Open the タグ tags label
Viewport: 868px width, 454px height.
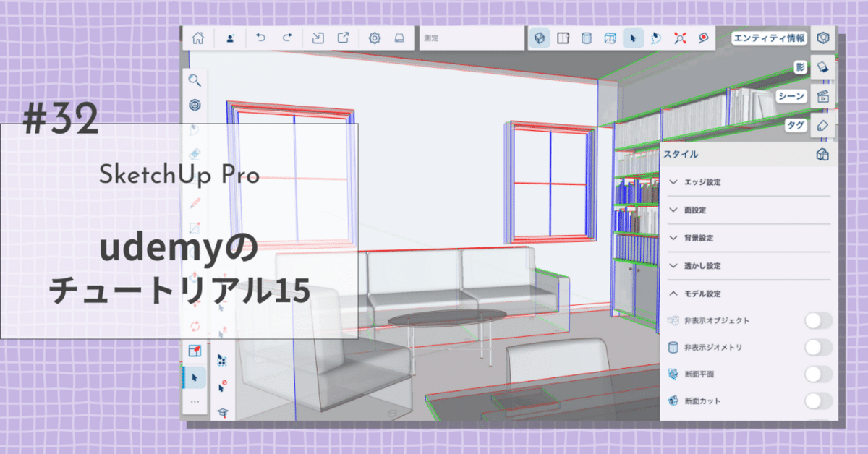[x=796, y=124]
